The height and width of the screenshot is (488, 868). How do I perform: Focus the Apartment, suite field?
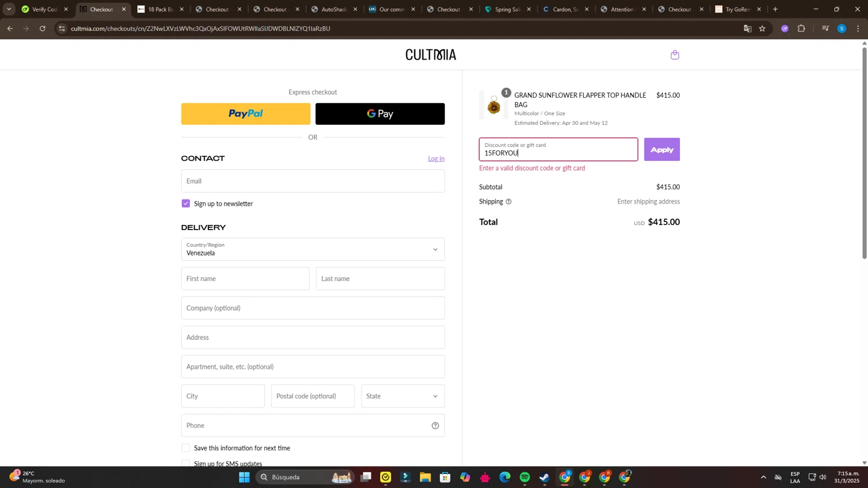point(312,367)
